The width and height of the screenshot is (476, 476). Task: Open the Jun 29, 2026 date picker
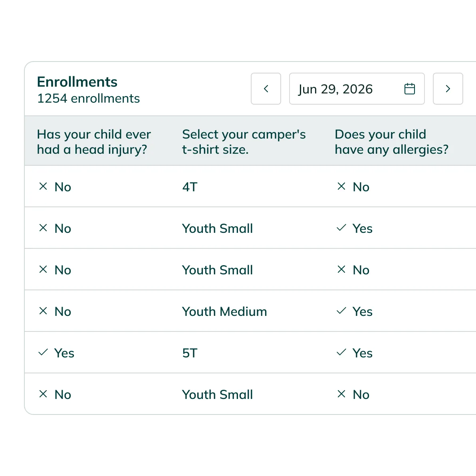357,89
